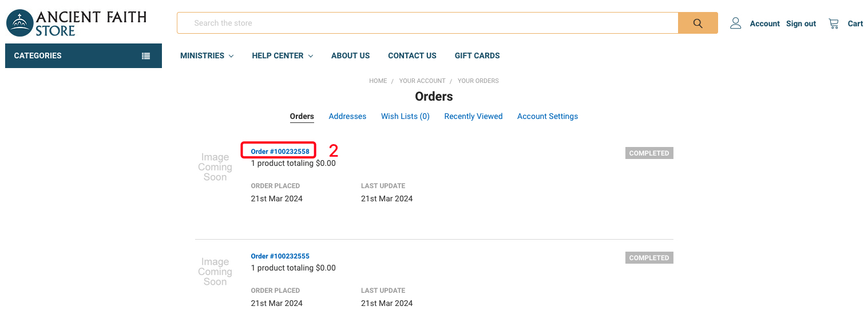868x322 pixels.
Task: Click the magnifying glass search button
Action: pyautogui.click(x=697, y=23)
